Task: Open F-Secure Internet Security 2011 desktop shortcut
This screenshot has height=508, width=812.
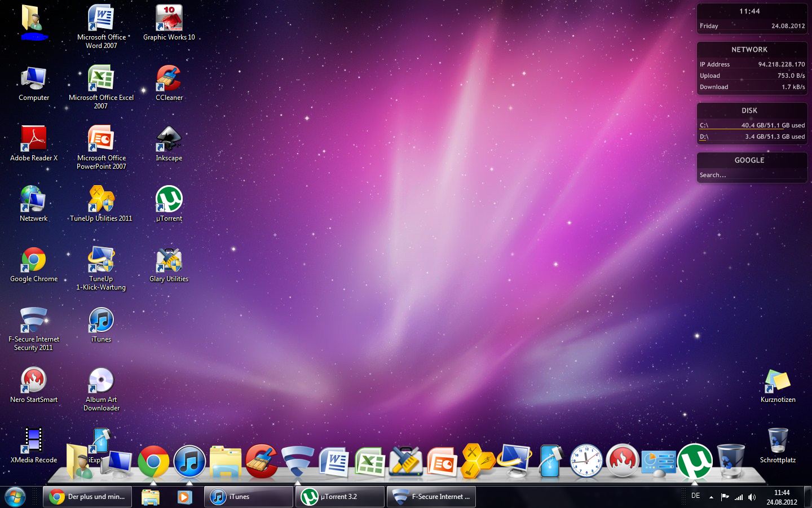Action: click(34, 329)
